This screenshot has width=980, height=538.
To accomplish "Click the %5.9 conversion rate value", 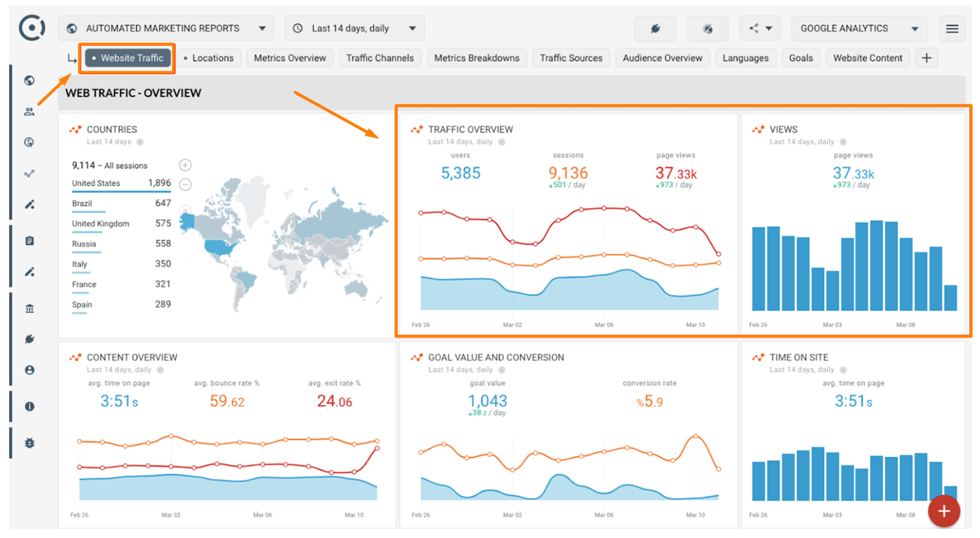I will 649,402.
